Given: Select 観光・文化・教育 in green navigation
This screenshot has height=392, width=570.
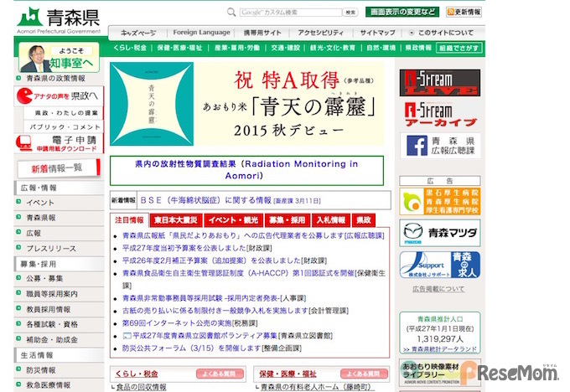Looking at the screenshot, I should click(x=333, y=48).
